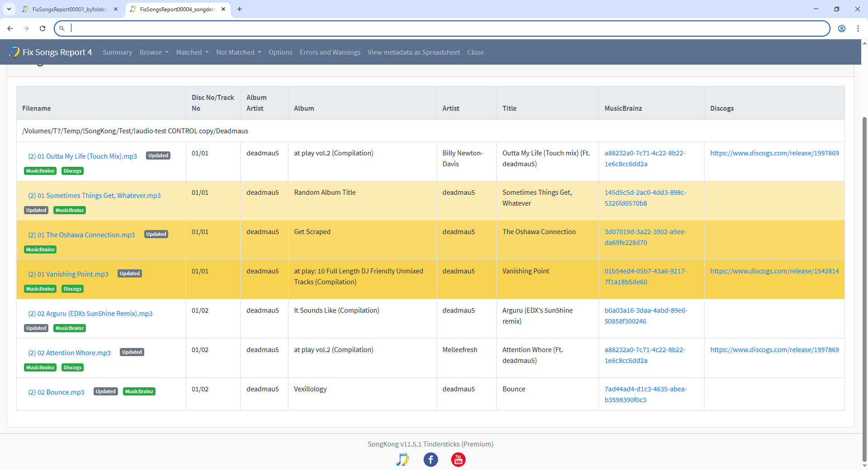Click the Close menu item
The width and height of the screenshot is (868, 470).
click(x=476, y=52)
